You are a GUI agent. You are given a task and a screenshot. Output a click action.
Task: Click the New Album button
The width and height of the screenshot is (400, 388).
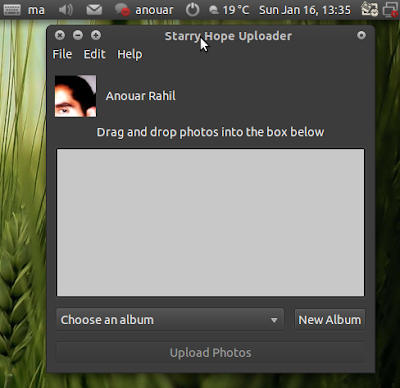pyautogui.click(x=330, y=320)
